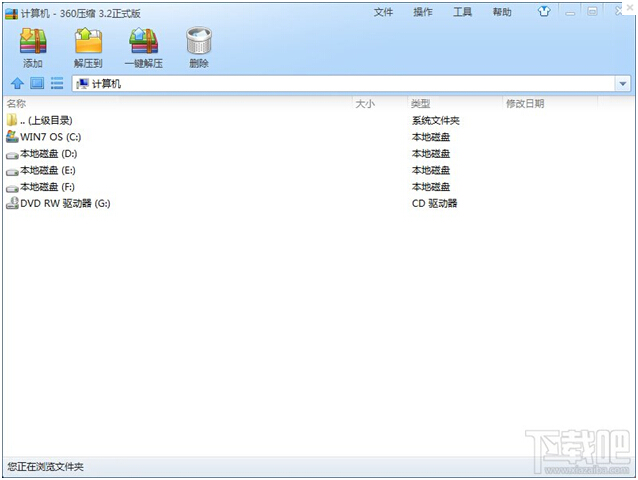Open the skin shirt icon in title bar
The height and width of the screenshot is (480, 638).
point(544,12)
